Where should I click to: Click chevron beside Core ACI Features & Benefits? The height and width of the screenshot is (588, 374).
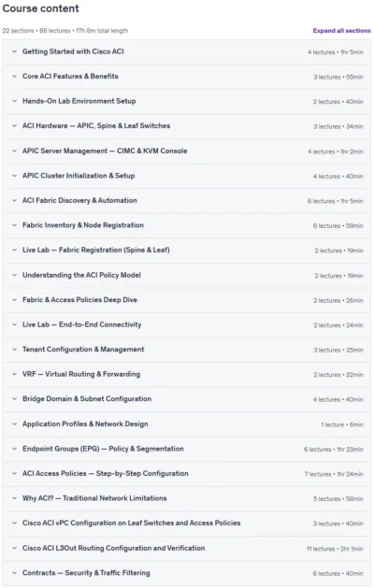point(14,77)
